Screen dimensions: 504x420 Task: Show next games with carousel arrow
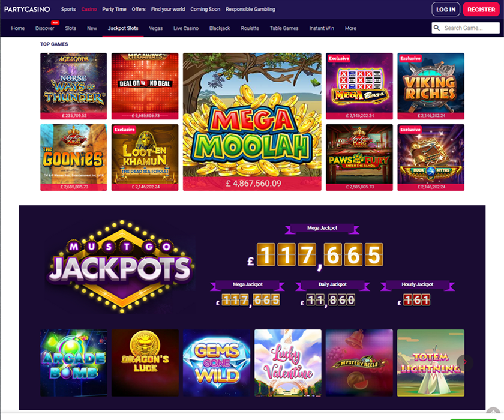pyautogui.click(x=465, y=362)
